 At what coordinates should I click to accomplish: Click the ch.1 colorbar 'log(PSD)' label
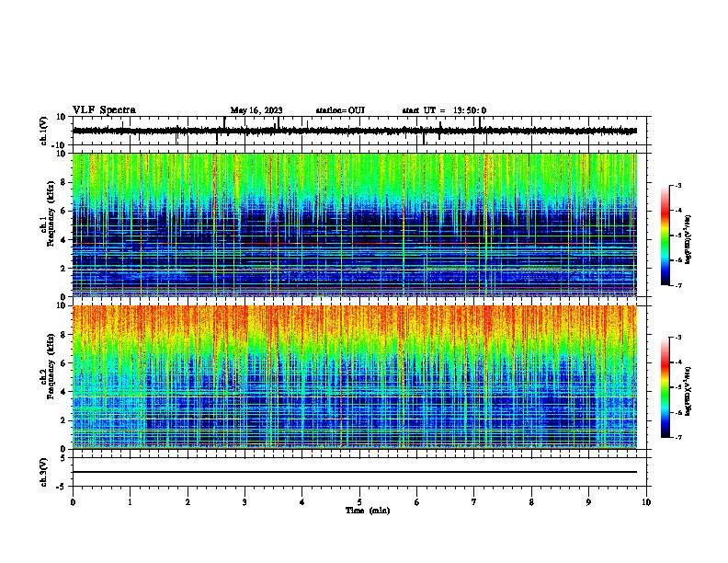coord(688,239)
